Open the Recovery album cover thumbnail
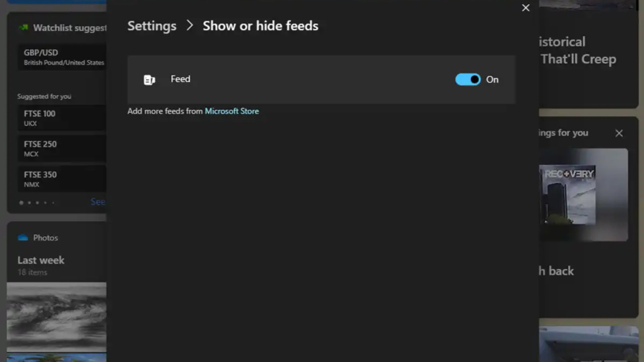This screenshot has width=644, height=362. pyautogui.click(x=569, y=195)
